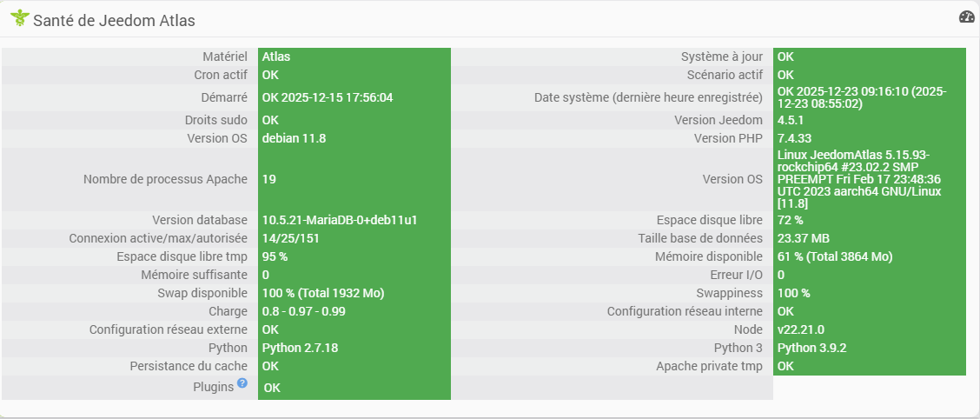The height and width of the screenshot is (419, 980).
Task: Select the Version Jeedom 4.5.1 value
Action: pos(789,120)
